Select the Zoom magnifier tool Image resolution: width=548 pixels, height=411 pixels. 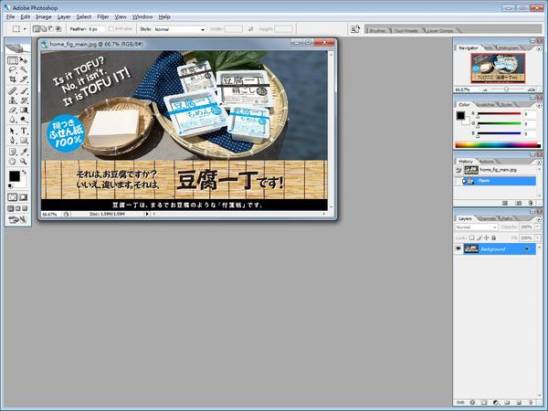coord(24,161)
